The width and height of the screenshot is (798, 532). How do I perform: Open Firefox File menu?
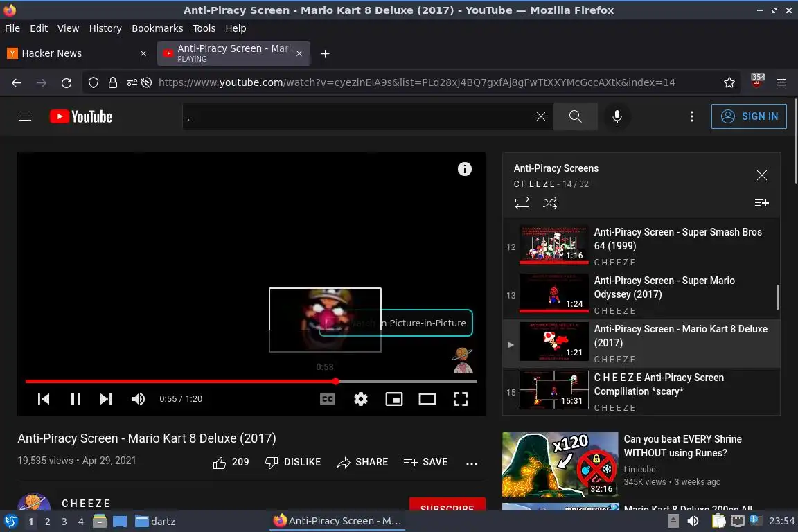pyautogui.click(x=12, y=28)
